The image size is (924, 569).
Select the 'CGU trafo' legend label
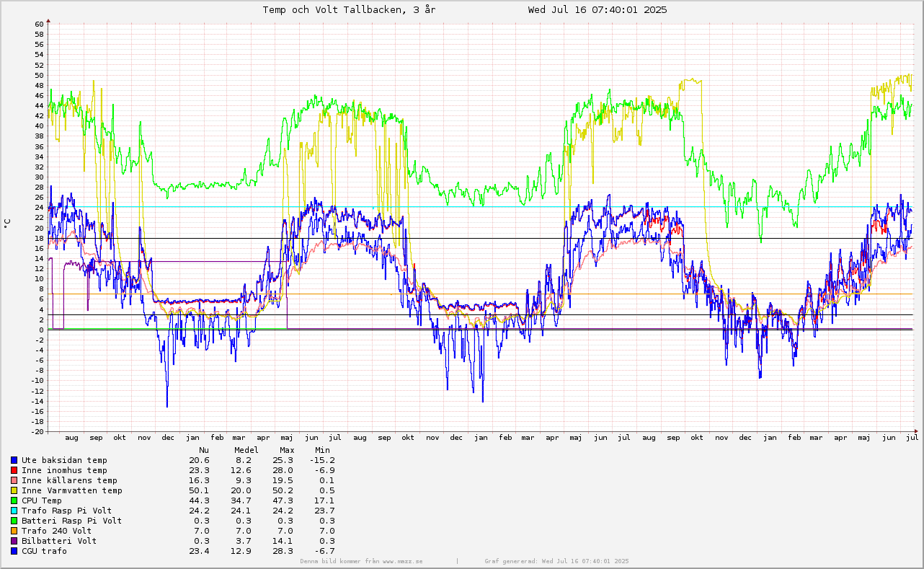point(44,551)
